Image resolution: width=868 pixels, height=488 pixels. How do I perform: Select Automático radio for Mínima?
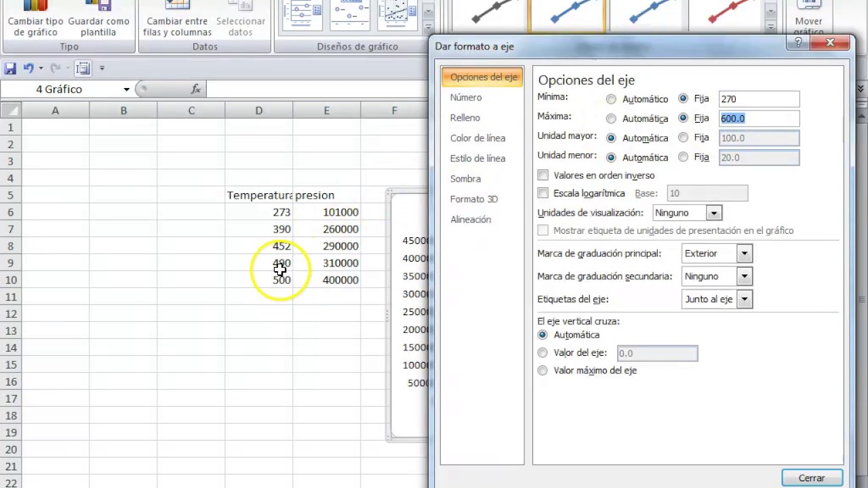pyautogui.click(x=612, y=99)
